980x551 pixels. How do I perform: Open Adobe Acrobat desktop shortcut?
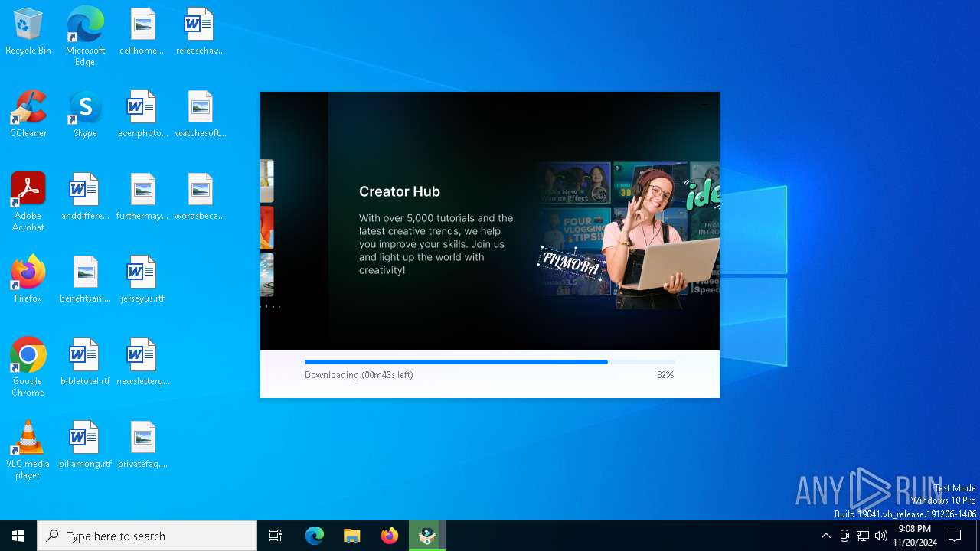tap(28, 202)
